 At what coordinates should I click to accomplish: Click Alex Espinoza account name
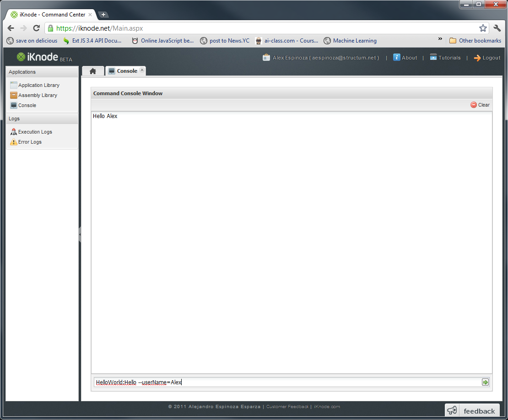(x=325, y=58)
